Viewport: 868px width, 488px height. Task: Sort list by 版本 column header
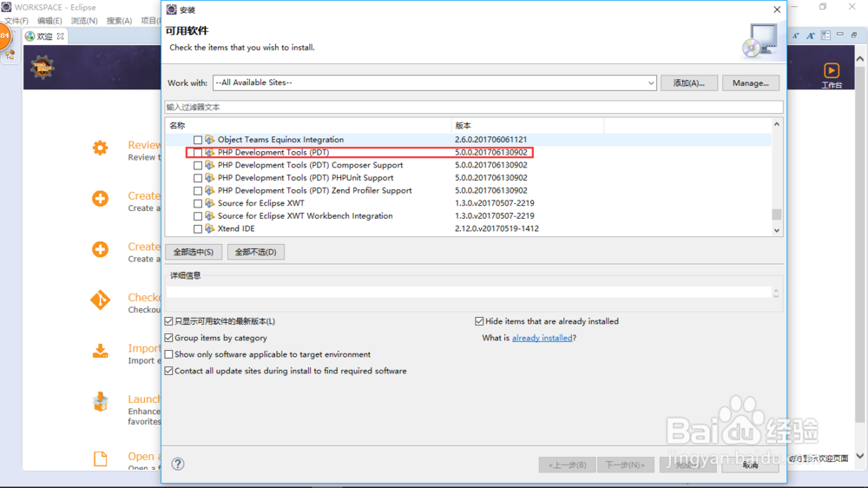528,126
